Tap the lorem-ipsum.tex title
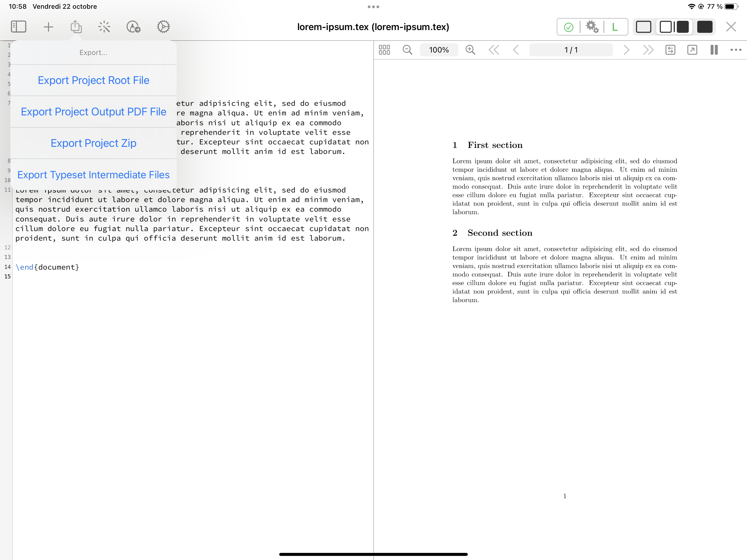This screenshot has height=560, width=747. click(x=373, y=27)
